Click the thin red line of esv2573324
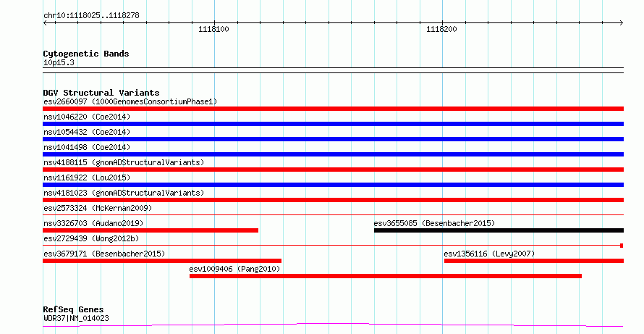 tap(333, 214)
